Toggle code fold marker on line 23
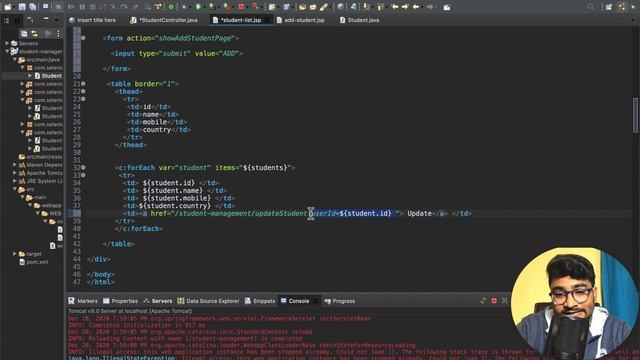Image resolution: width=640 pixels, height=360 pixels. (x=83, y=99)
